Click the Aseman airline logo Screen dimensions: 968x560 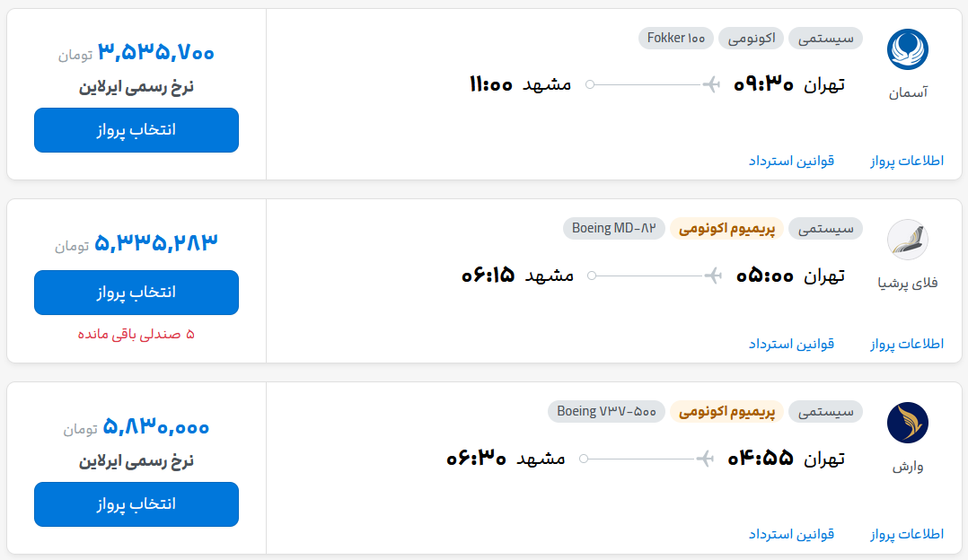coord(907,49)
